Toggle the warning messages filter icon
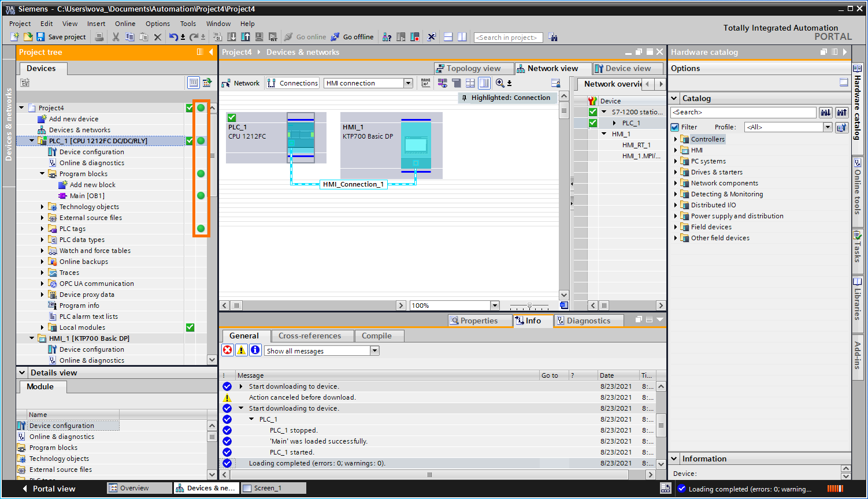 242,351
